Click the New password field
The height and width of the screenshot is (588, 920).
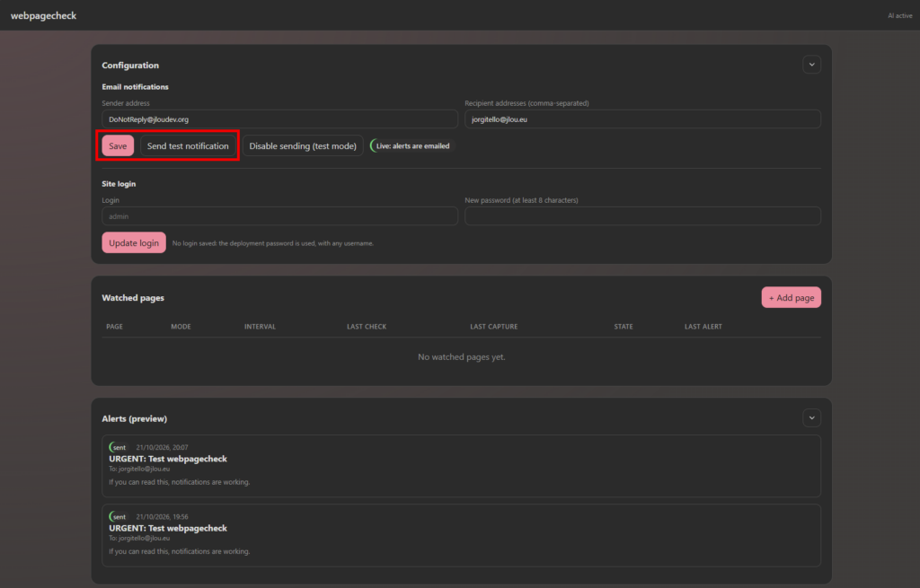[x=642, y=216]
